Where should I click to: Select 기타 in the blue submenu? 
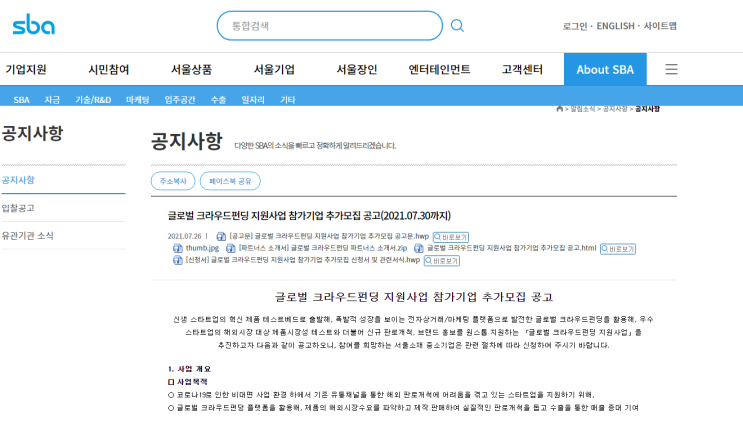pos(288,100)
